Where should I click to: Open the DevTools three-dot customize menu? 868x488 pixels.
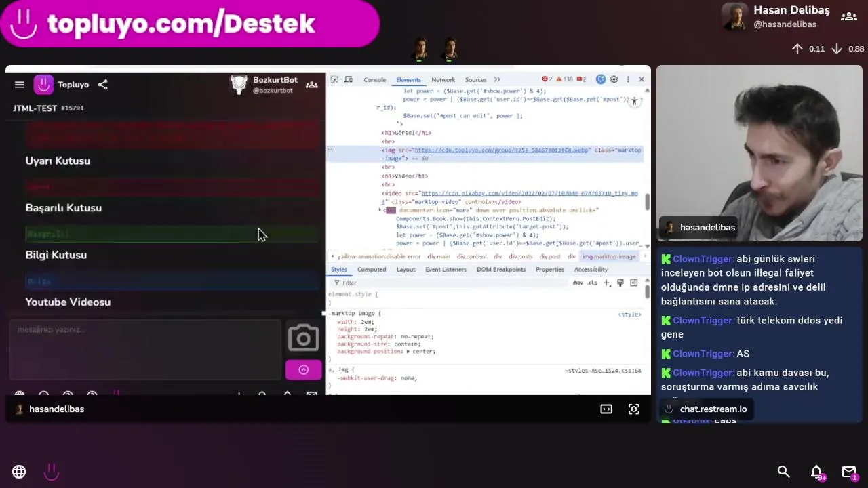[628, 79]
